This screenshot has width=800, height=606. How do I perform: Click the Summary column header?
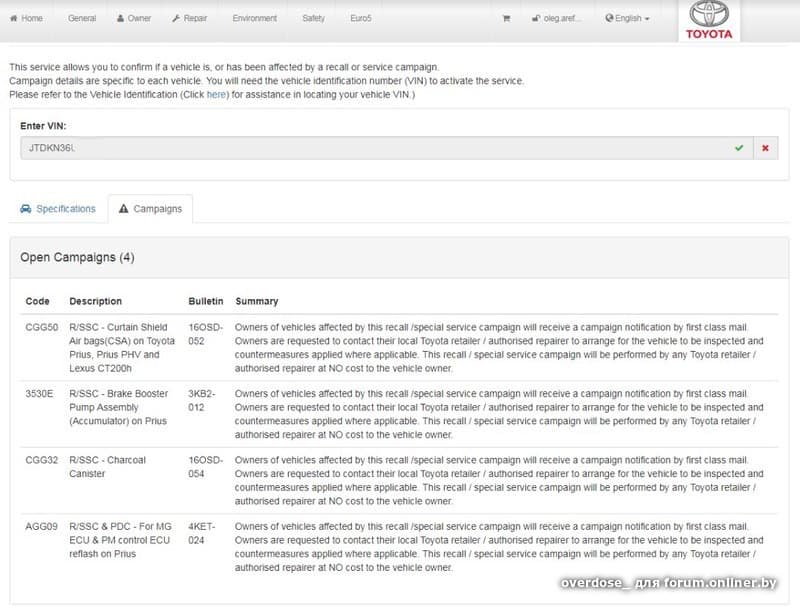(257, 301)
